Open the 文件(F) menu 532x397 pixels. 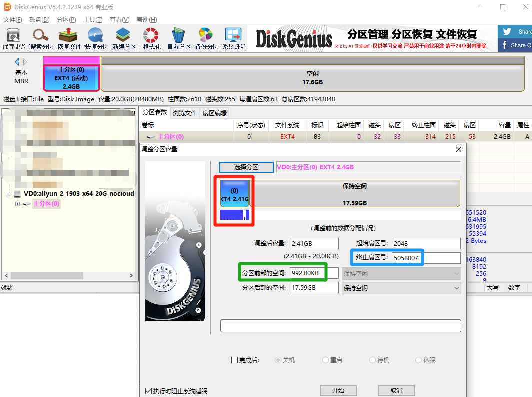click(x=13, y=20)
